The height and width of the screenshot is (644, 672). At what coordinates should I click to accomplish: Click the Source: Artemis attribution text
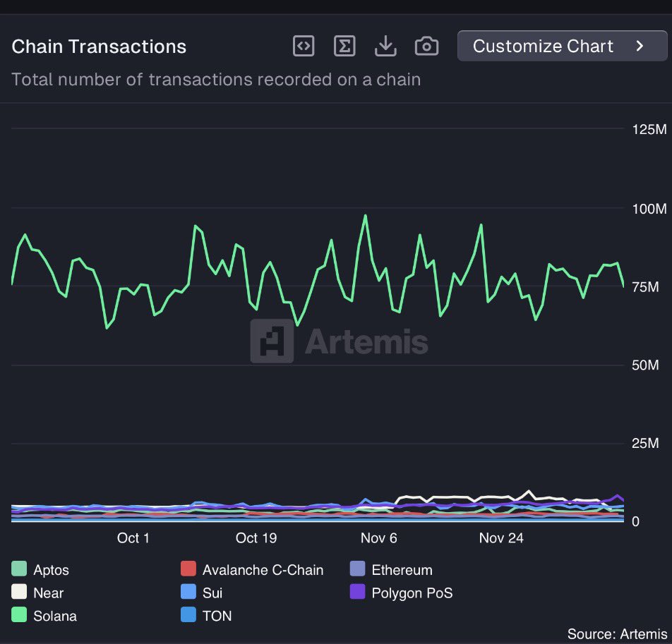(617, 633)
